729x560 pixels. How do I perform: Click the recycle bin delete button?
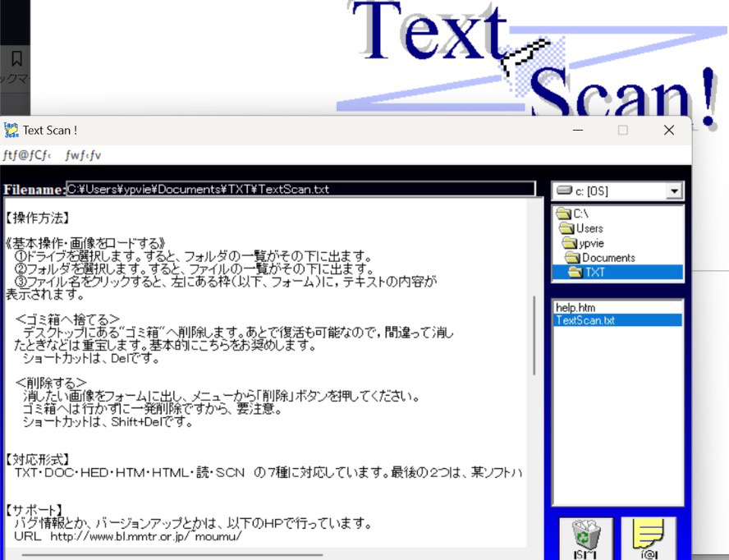pos(586,539)
